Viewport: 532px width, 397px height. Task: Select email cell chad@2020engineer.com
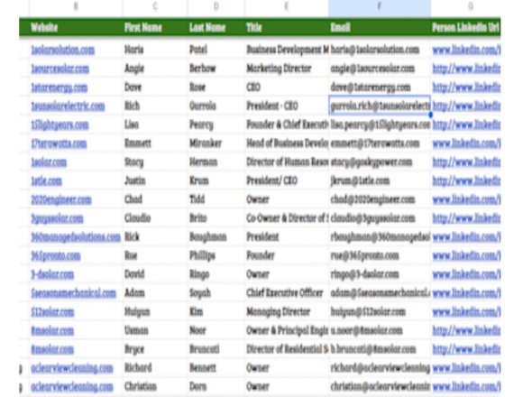380,199
